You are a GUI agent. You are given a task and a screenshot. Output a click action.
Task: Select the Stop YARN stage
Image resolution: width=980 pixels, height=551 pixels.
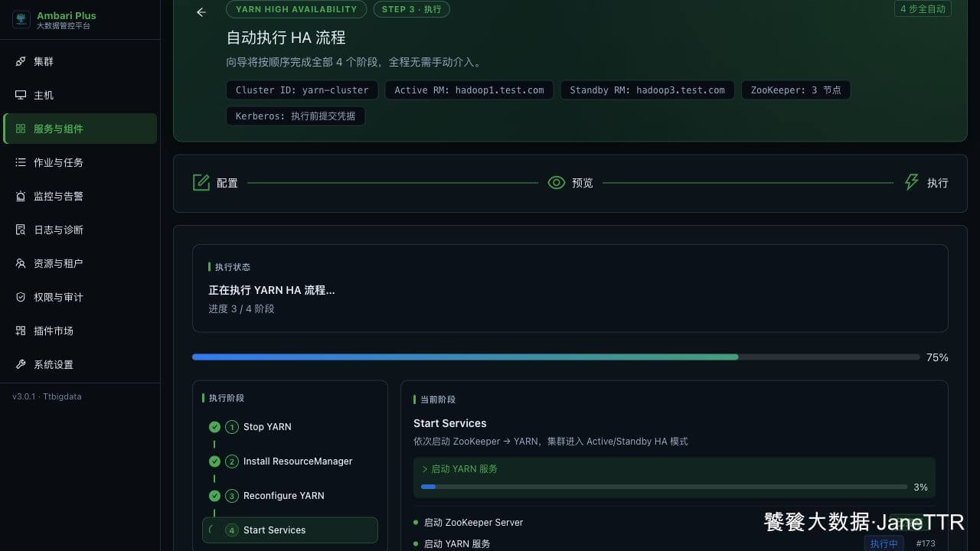[290, 427]
